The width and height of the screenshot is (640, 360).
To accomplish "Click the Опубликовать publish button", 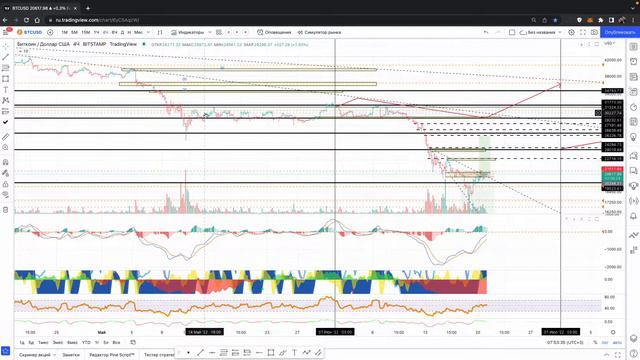I will tap(620, 32).
